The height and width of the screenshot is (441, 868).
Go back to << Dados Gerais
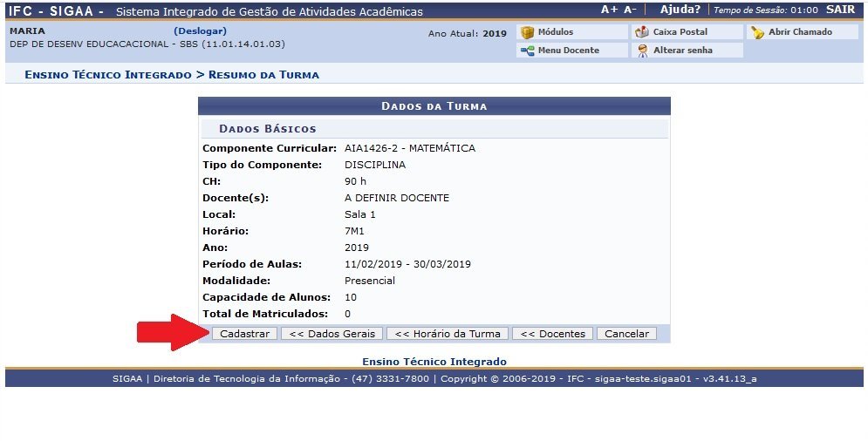click(332, 334)
